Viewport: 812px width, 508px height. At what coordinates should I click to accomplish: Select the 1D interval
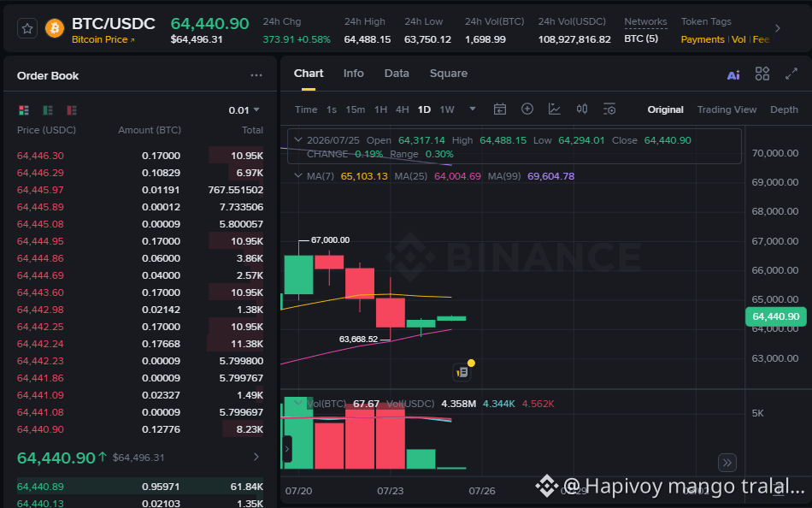(x=424, y=109)
